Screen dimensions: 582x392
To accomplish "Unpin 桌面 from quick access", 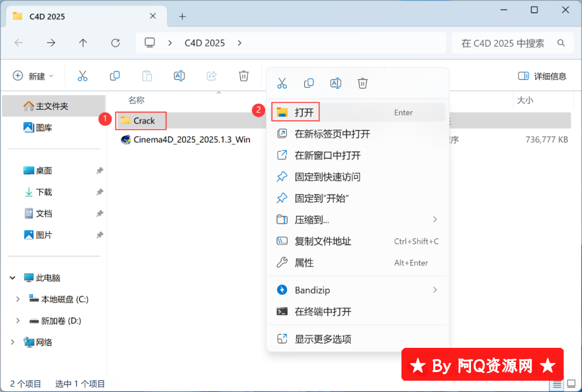I will pyautogui.click(x=100, y=171).
